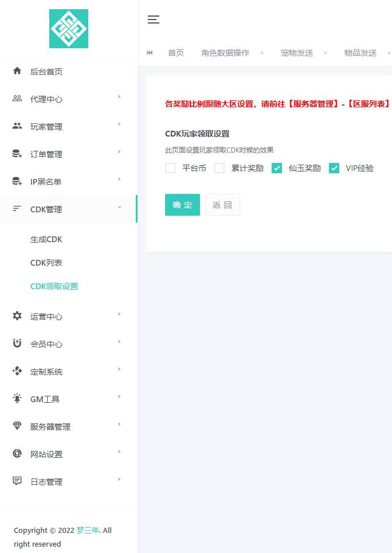Open CDK列表 submenu item
Image resolution: width=392 pixels, height=553 pixels.
tap(46, 263)
